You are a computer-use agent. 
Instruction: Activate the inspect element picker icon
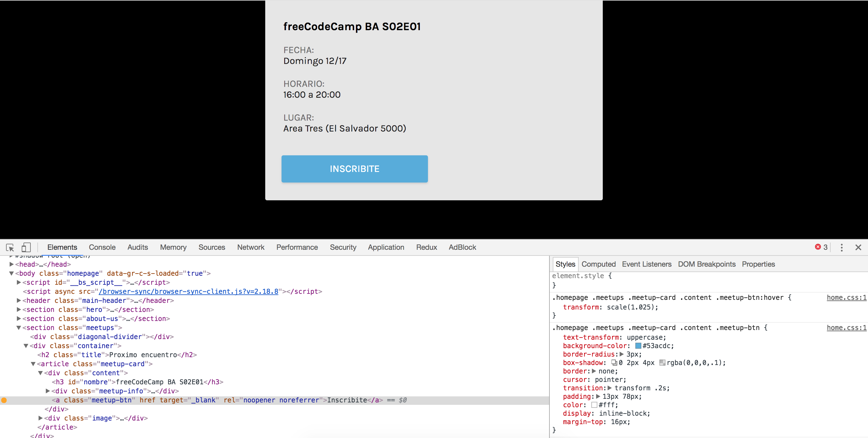click(x=10, y=247)
